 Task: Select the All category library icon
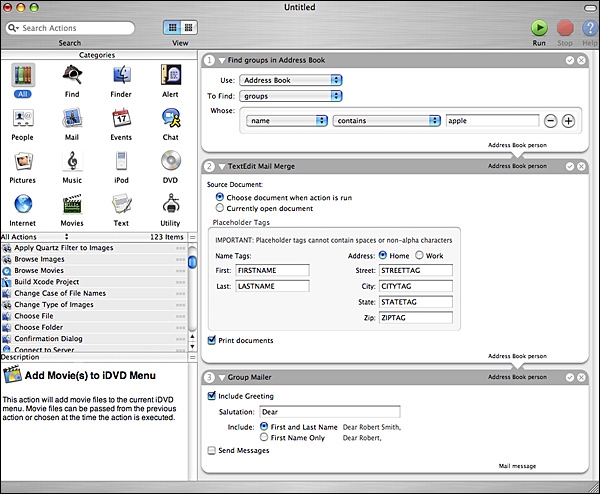[23, 75]
